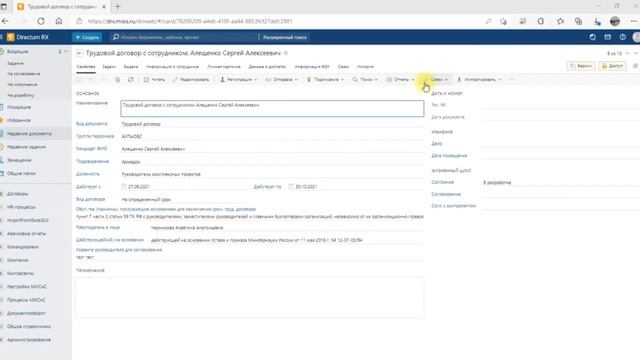The height and width of the screenshot is (360, 640).
Task: Open Исходящие in the sidebar
Action: tap(19, 107)
